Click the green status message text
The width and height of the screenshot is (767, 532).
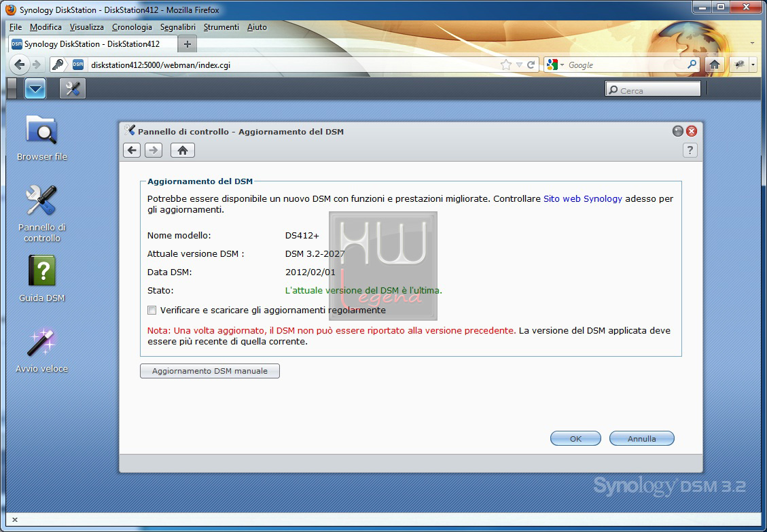point(363,290)
